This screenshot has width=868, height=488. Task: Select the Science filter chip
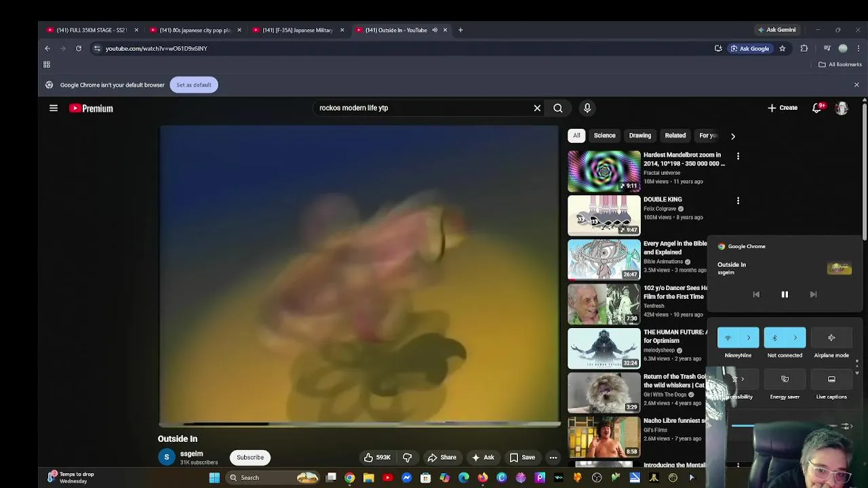pos(605,136)
